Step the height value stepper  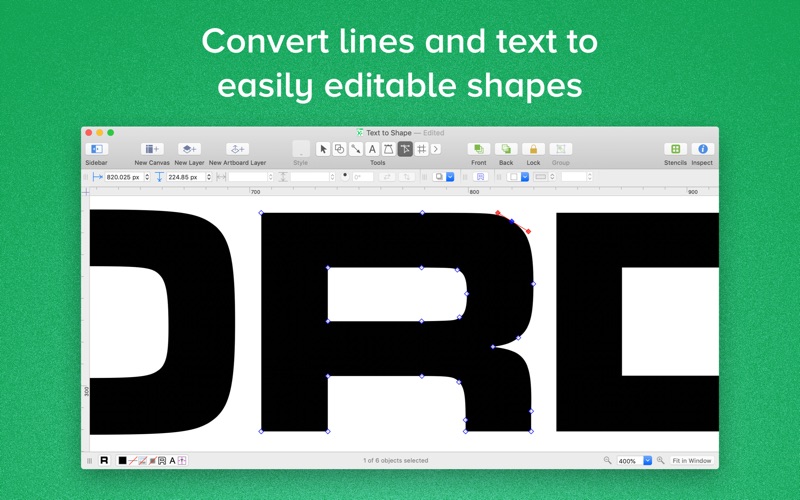click(332, 177)
